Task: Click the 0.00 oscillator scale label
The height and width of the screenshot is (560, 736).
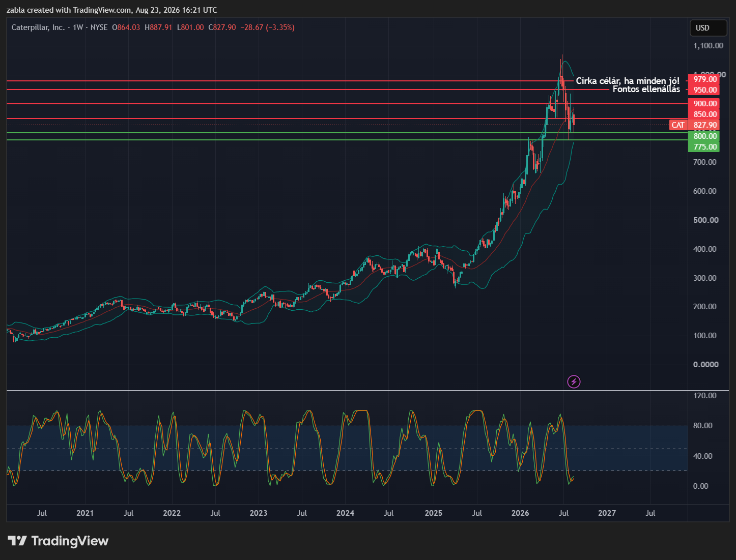Action: coord(701,486)
